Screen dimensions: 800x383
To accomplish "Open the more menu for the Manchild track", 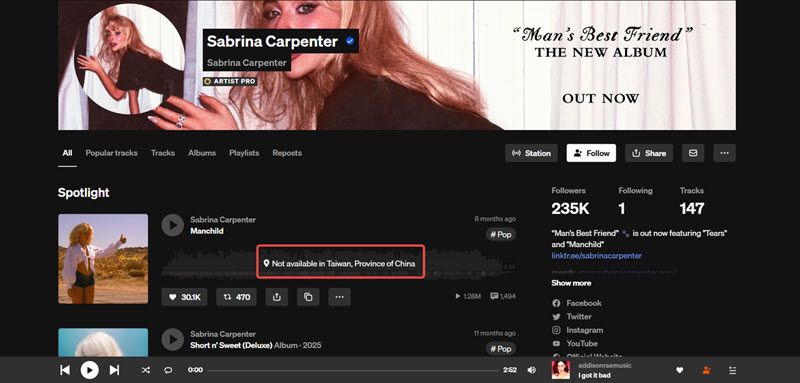I will (x=339, y=297).
